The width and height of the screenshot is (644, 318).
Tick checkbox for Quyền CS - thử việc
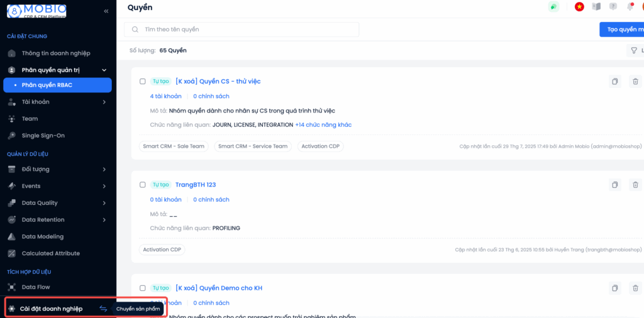click(143, 82)
